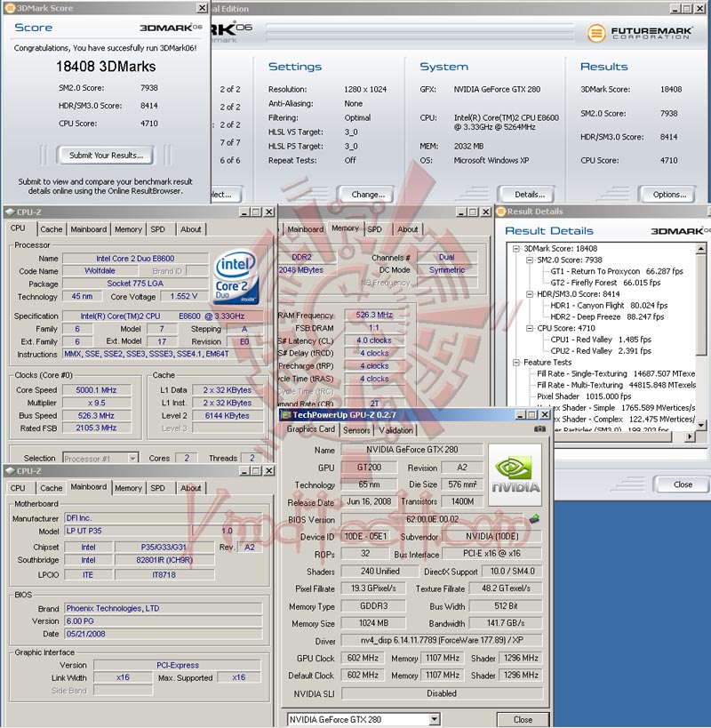This screenshot has height=728, width=711.
Task: Click the Core Speed 5000.1 MHz field
Action: point(97,390)
